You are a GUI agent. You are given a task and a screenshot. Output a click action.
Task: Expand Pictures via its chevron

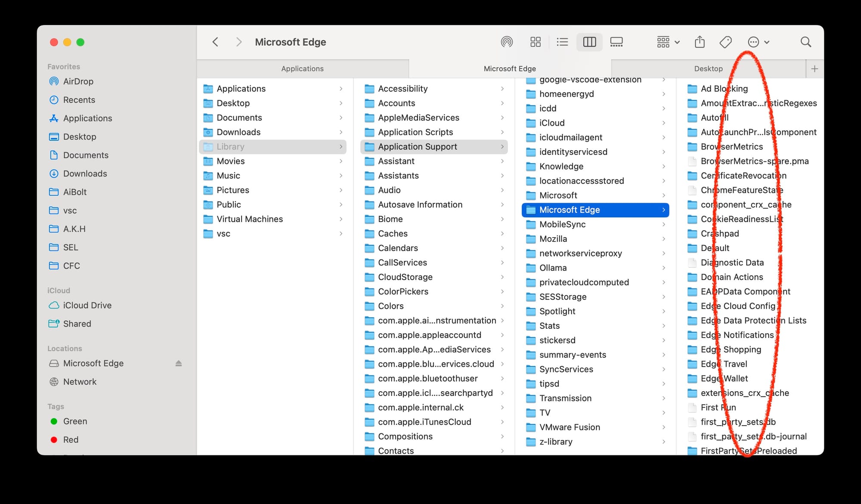pos(341,190)
